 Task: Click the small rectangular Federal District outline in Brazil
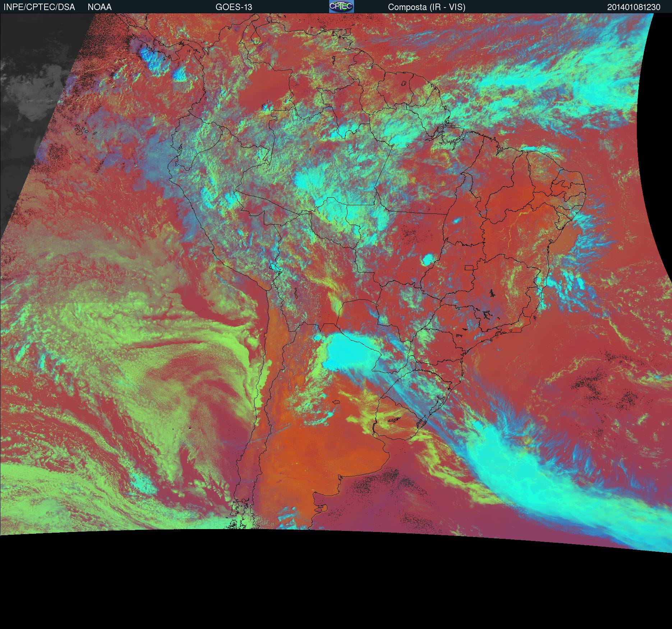pyautogui.click(x=469, y=268)
